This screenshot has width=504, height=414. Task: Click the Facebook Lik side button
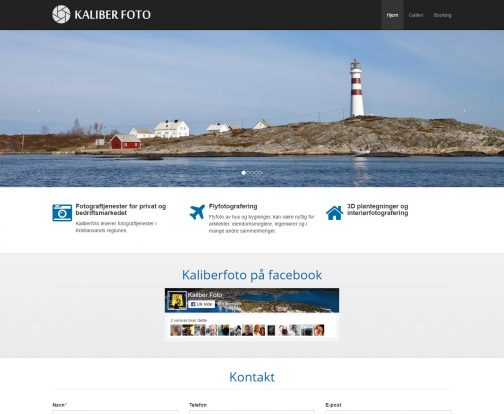[x=201, y=304]
